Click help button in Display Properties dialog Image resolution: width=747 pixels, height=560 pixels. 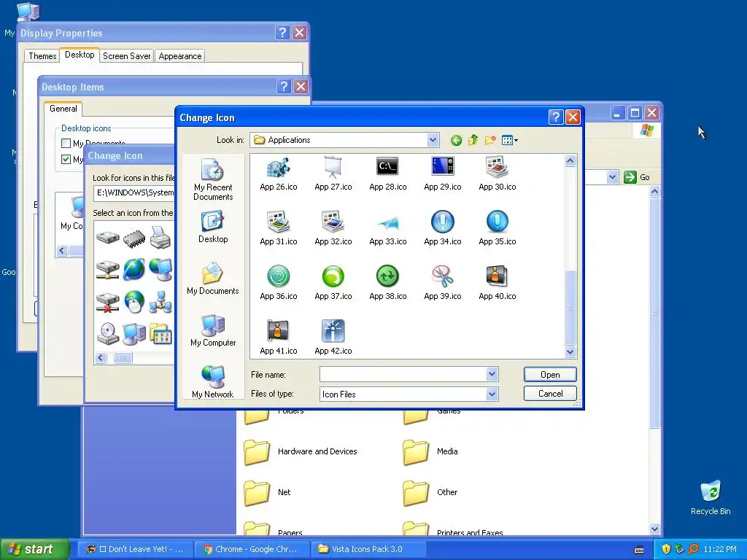point(282,32)
